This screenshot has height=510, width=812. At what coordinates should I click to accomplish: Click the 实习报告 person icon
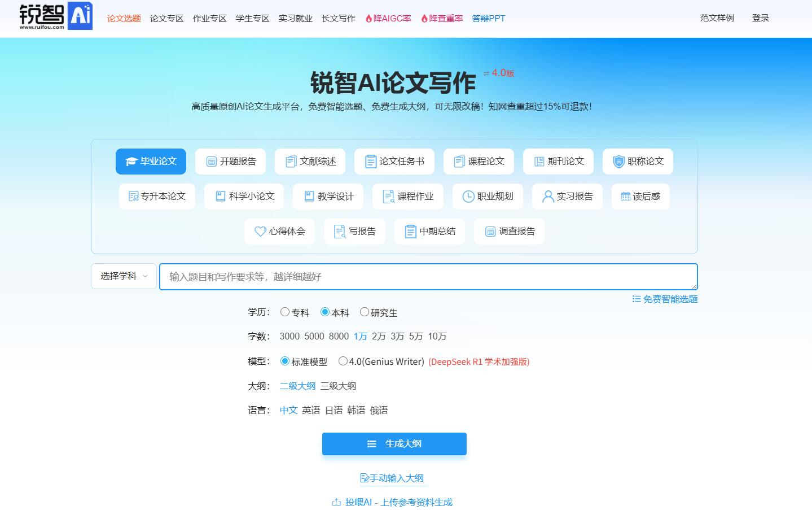point(548,197)
